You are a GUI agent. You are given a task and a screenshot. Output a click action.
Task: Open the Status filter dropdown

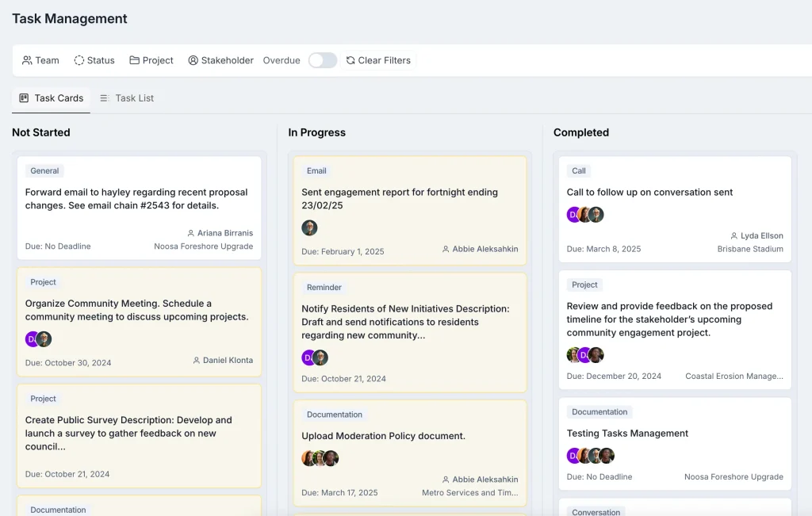(94, 60)
